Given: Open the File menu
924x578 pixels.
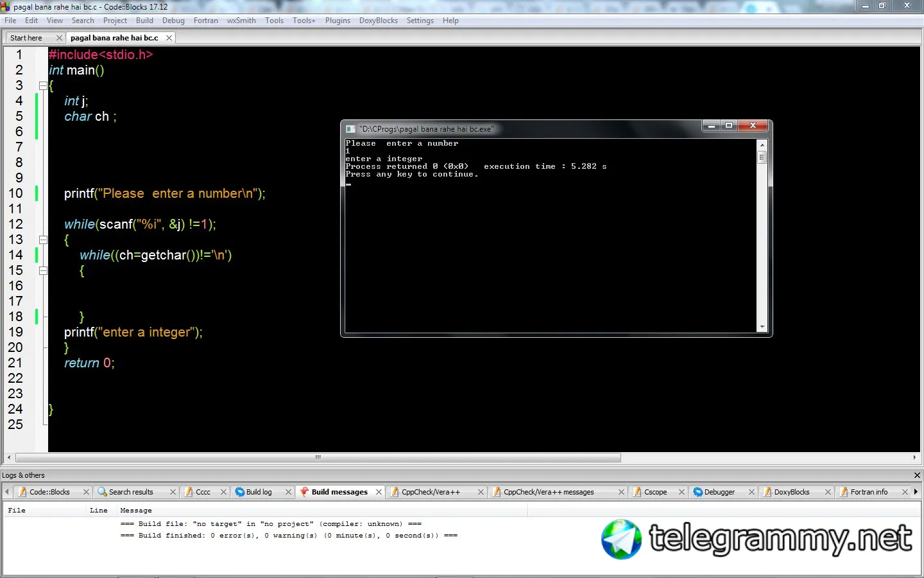Looking at the screenshot, I should [x=10, y=21].
